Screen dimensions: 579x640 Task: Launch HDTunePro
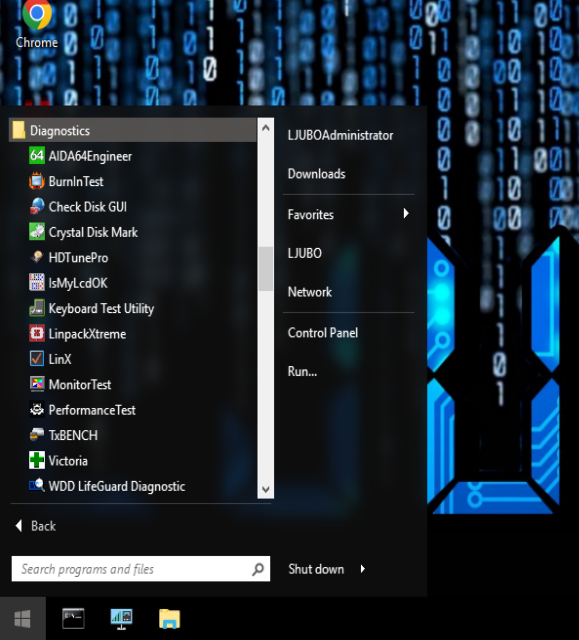133,258
